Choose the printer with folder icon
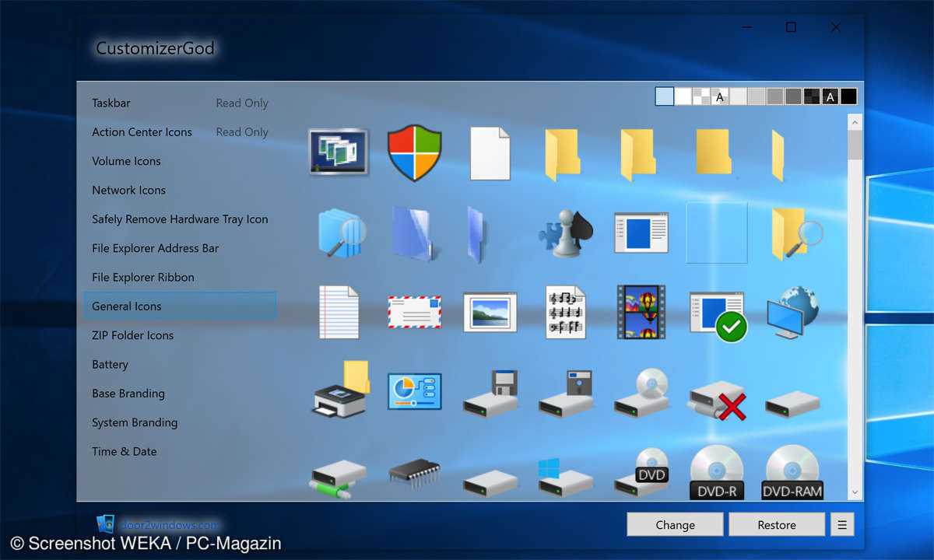This screenshot has width=934, height=560. (x=340, y=390)
